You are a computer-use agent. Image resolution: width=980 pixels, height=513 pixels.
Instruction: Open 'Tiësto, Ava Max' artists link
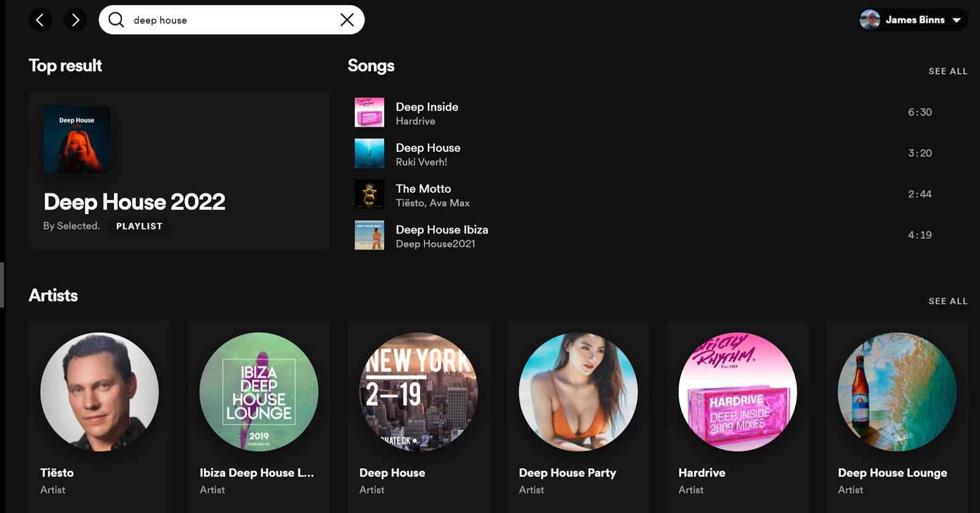coord(432,203)
